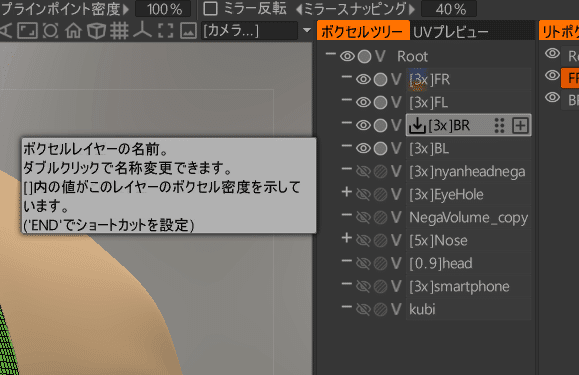Show the [5x]Nose layer

pos(363,240)
